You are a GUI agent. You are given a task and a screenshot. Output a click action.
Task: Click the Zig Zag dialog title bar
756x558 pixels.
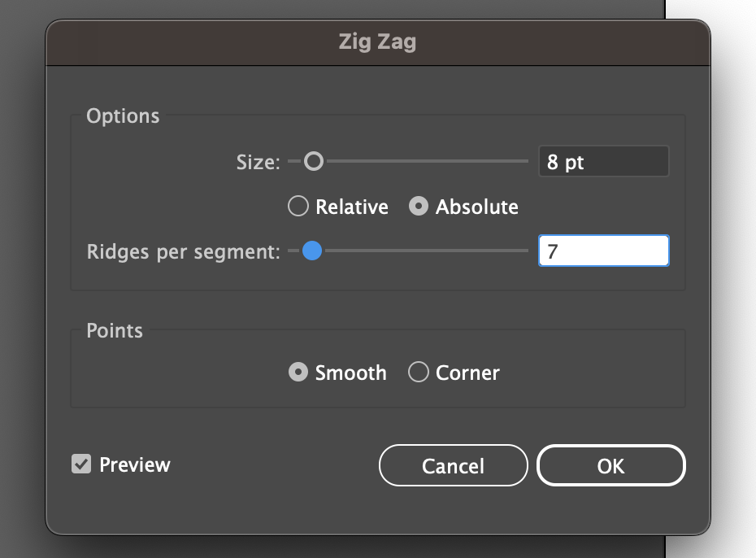click(x=377, y=41)
